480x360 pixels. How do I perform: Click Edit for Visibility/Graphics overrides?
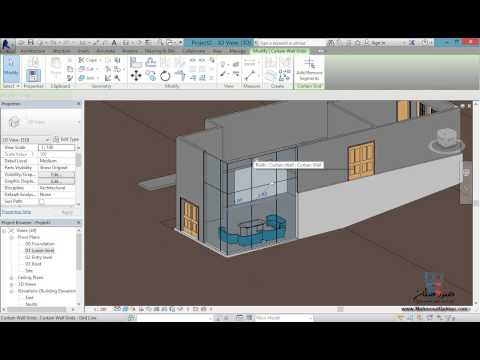click(x=56, y=174)
